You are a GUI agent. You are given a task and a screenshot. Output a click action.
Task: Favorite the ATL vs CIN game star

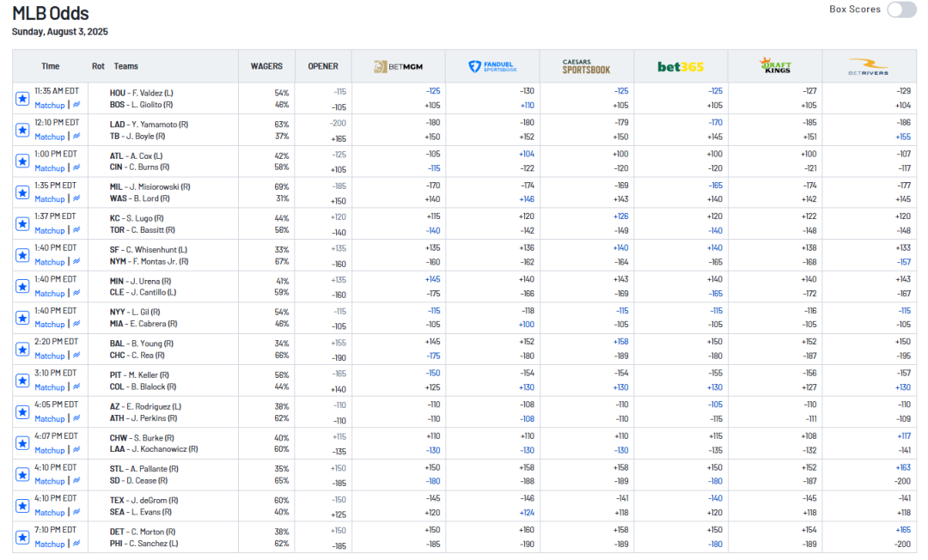coord(22,161)
